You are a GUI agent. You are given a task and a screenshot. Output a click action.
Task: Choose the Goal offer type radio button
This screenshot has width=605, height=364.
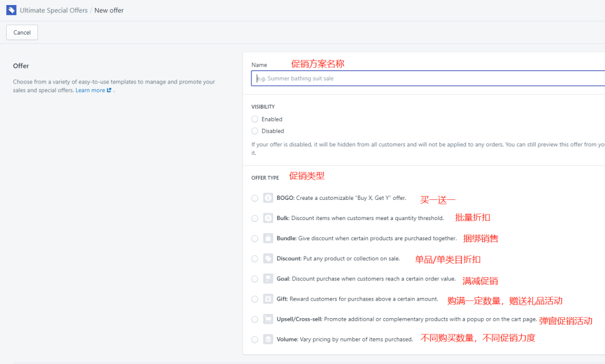(x=255, y=279)
